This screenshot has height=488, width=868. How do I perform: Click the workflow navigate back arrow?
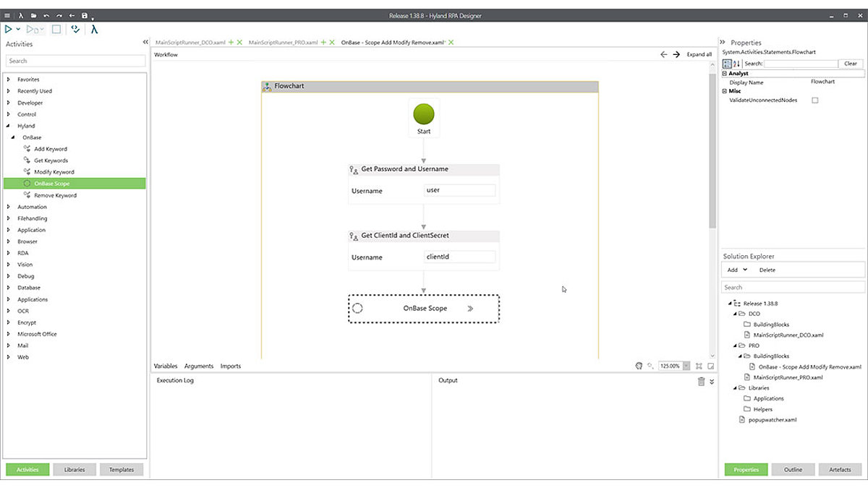(664, 54)
